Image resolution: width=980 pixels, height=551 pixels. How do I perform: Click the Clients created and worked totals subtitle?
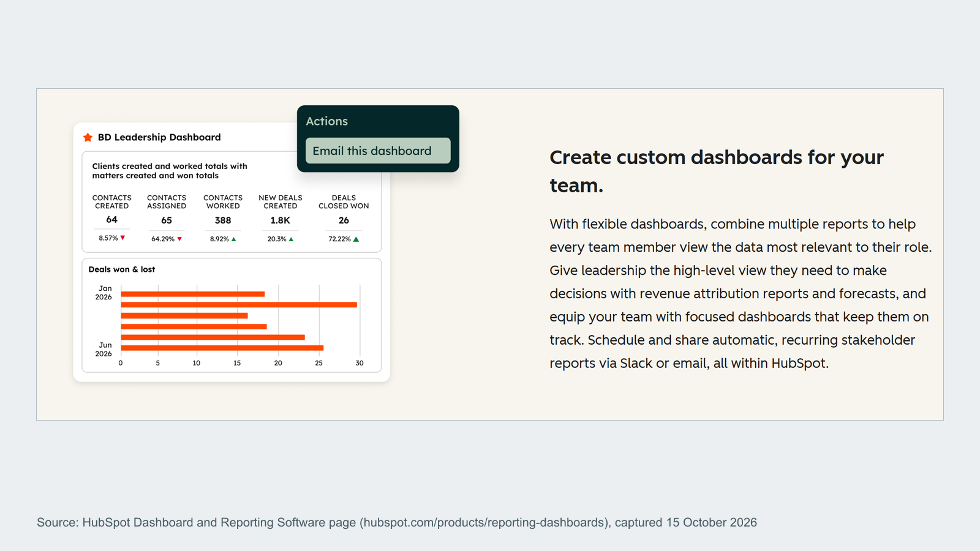click(x=170, y=171)
